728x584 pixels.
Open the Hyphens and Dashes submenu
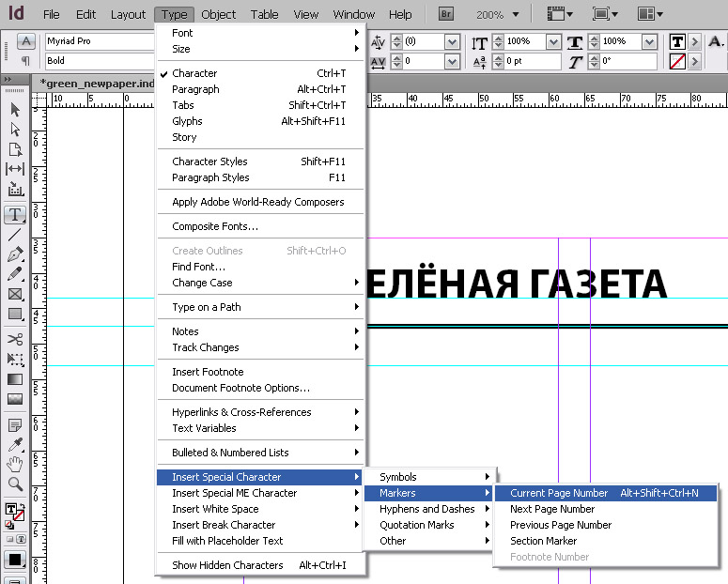(427, 509)
